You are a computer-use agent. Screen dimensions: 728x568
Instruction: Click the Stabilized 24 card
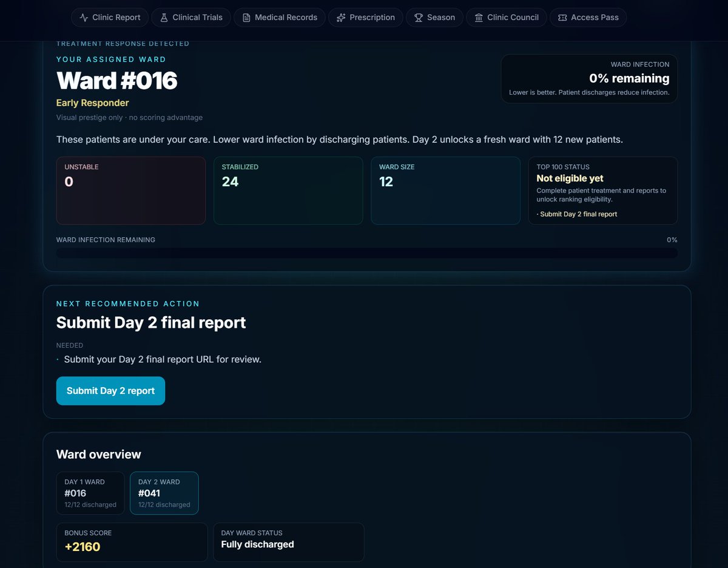tap(288, 191)
